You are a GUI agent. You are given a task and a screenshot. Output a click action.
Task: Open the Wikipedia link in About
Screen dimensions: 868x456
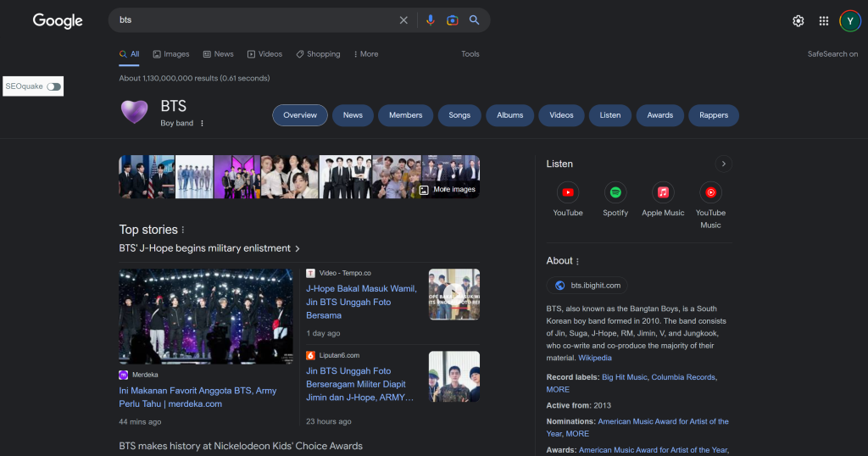tap(595, 358)
